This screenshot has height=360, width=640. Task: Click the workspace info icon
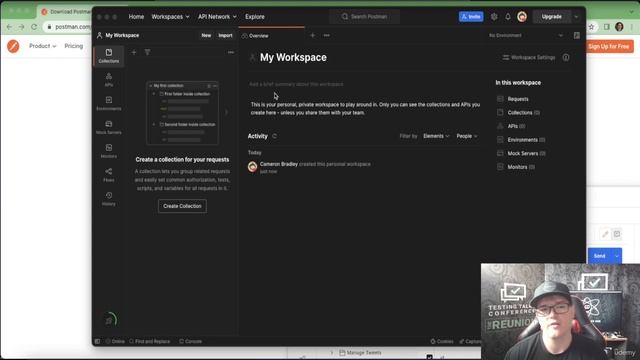566,58
